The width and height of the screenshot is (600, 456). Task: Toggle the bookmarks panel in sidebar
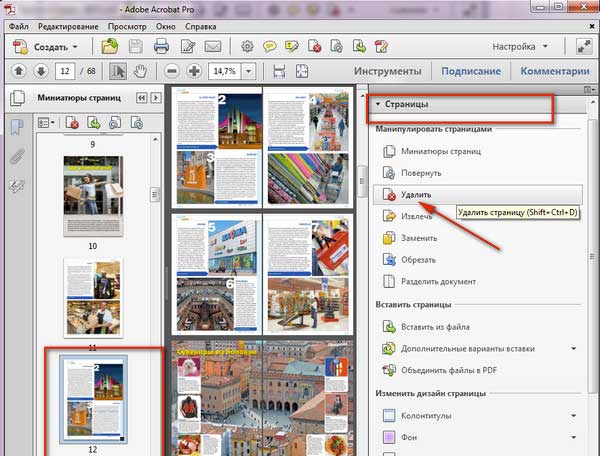pyautogui.click(x=16, y=126)
